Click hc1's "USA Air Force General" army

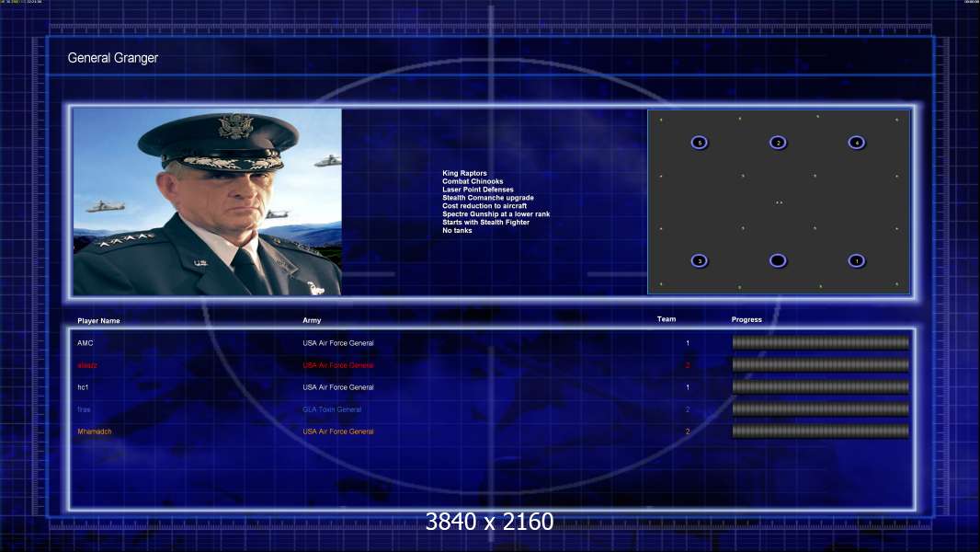[338, 387]
